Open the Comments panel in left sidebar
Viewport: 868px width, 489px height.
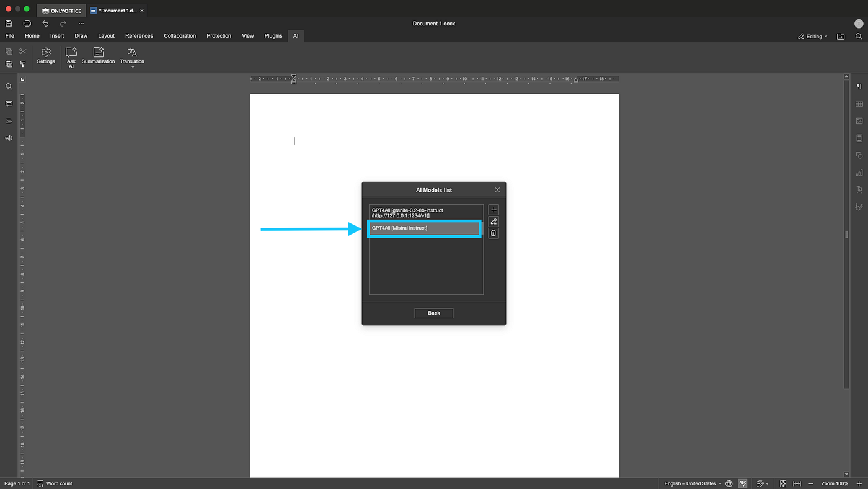tap(9, 104)
